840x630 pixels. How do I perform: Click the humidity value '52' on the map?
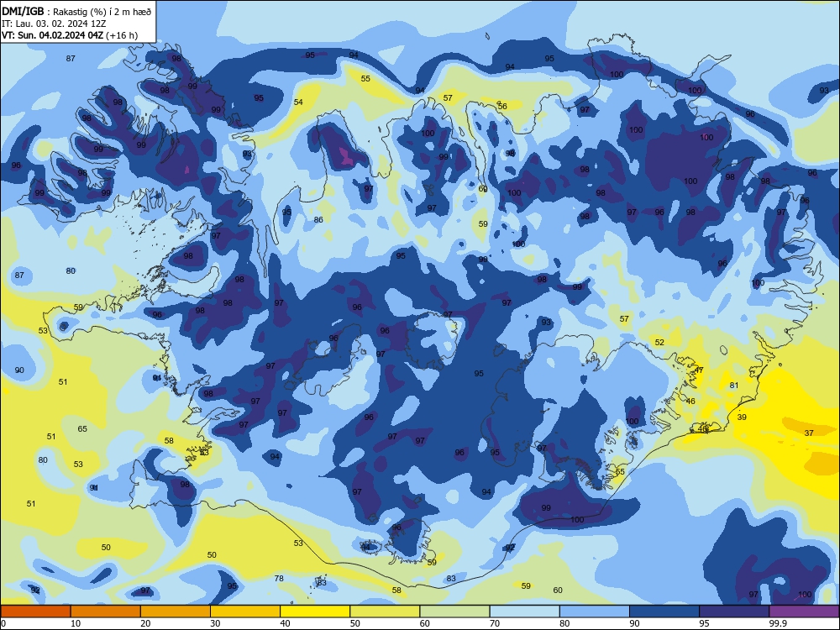click(659, 342)
